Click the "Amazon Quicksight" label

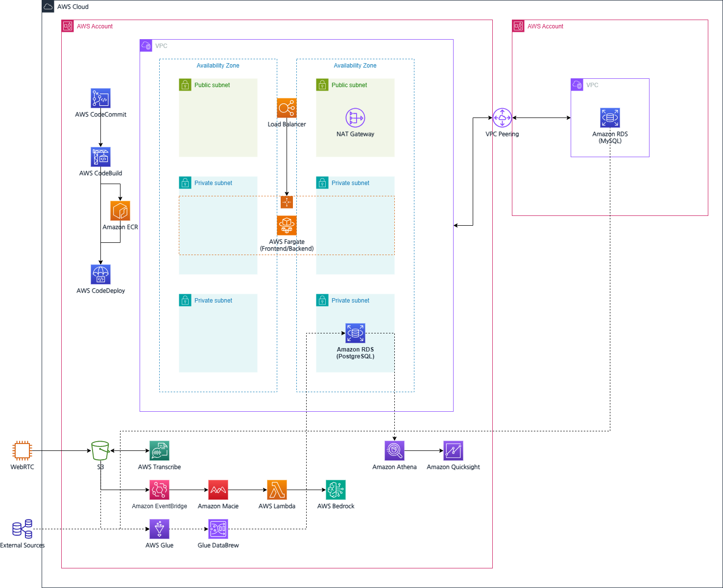click(453, 467)
